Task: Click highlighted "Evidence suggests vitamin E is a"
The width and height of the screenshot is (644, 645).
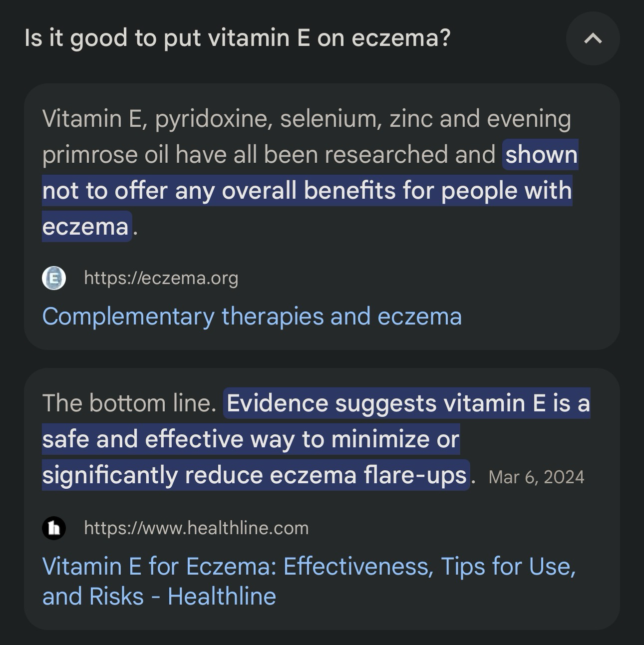Action: pos(408,403)
